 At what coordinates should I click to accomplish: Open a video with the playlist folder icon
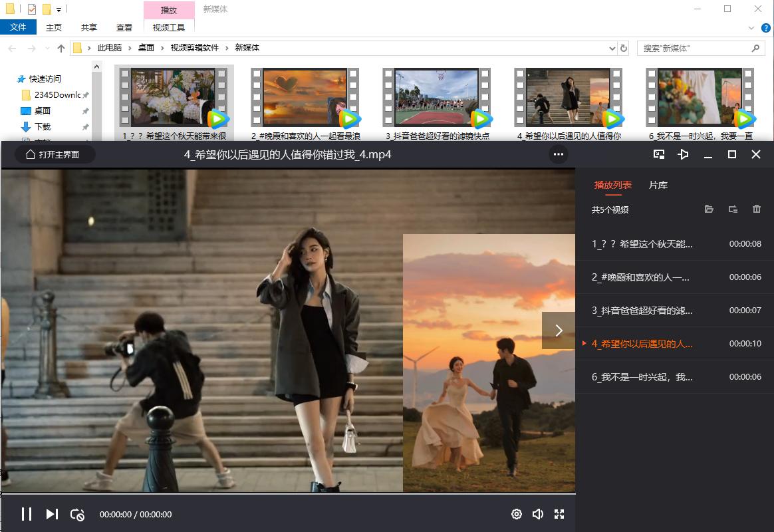pyautogui.click(x=708, y=209)
